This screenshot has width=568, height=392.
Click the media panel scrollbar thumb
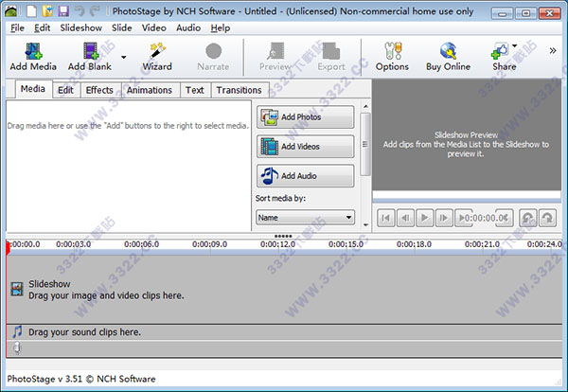click(x=365, y=144)
